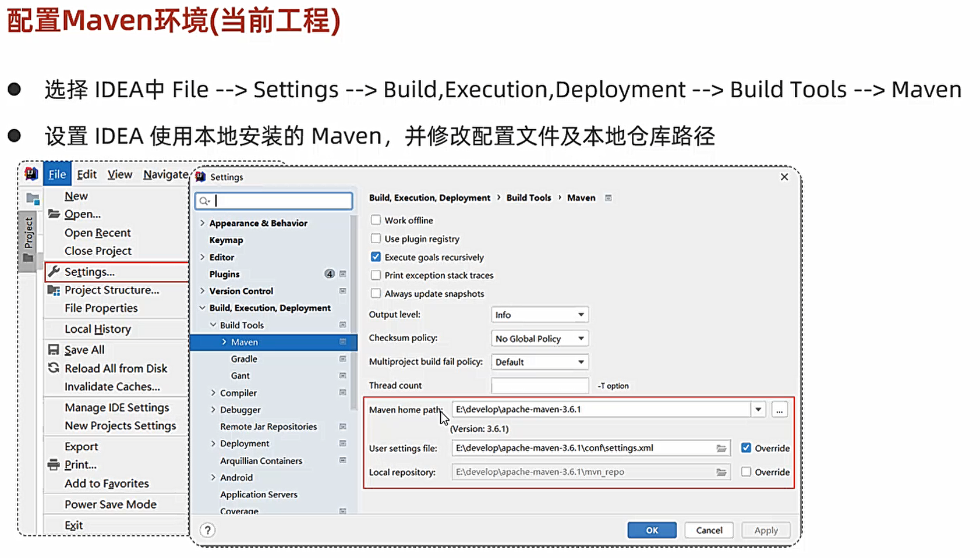Click the browse ... button for Maven home
This screenshot has height=558, width=980.
point(779,410)
